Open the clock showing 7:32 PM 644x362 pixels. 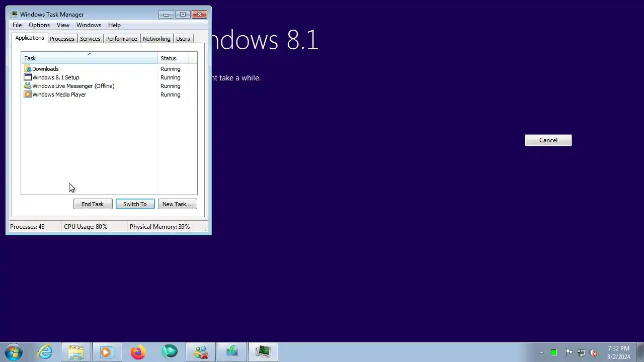tap(618, 352)
